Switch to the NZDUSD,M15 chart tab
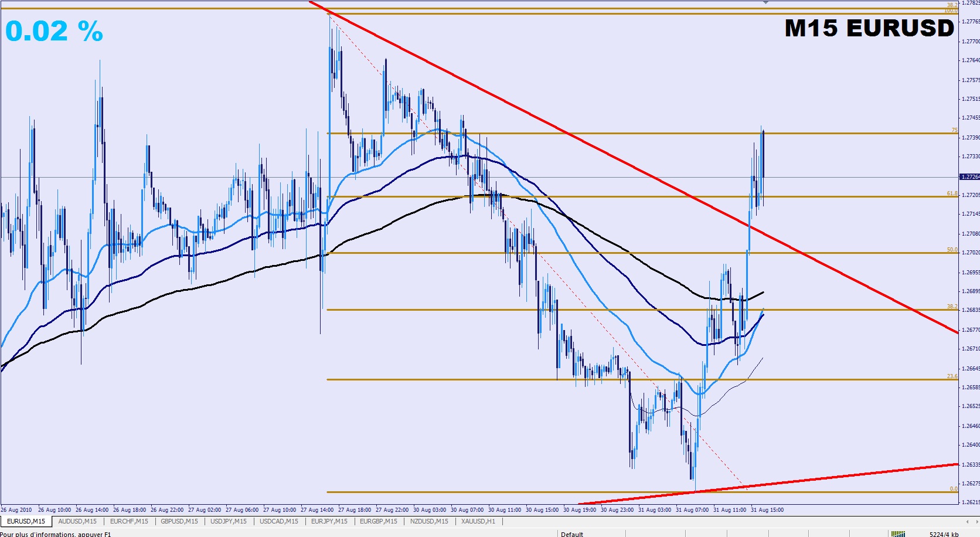The height and width of the screenshot is (537, 980). [x=429, y=521]
